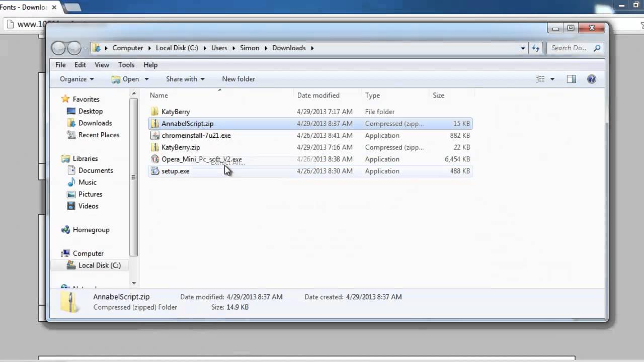Sort by the Size column header
Screen dimensions: 644x362
coord(451,95)
